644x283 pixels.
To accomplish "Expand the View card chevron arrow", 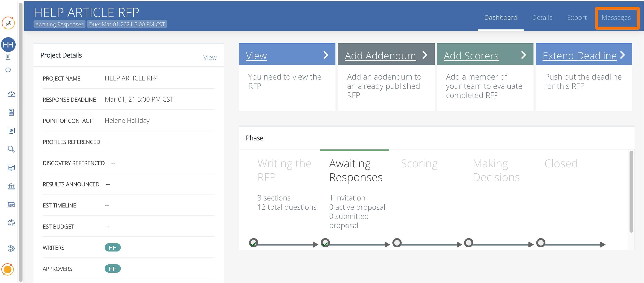I will 326,55.
